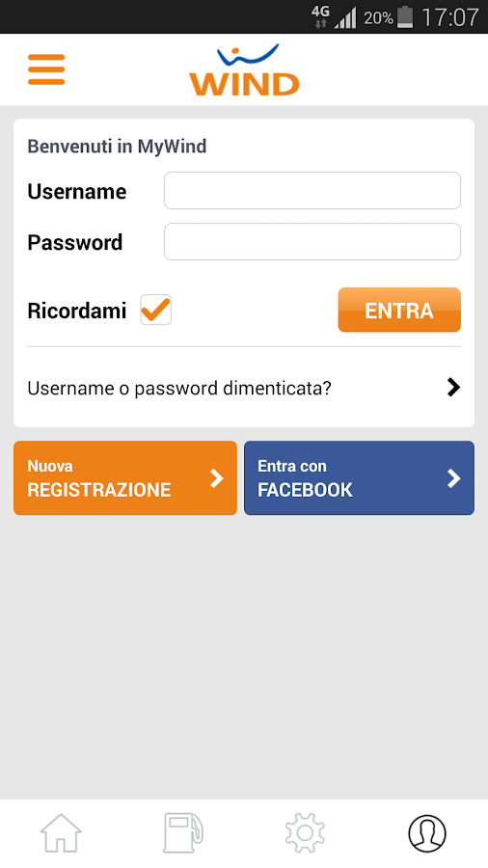Open the settings gear icon

[305, 832]
